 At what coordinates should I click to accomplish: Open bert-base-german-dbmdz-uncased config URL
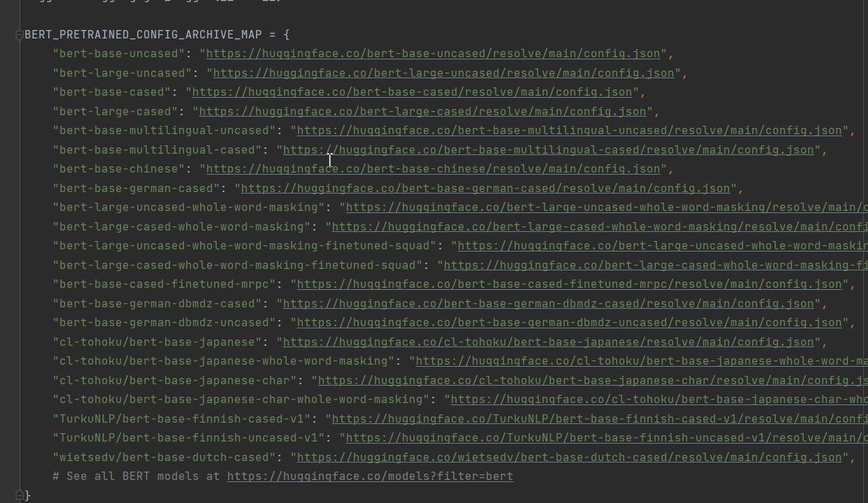point(570,323)
